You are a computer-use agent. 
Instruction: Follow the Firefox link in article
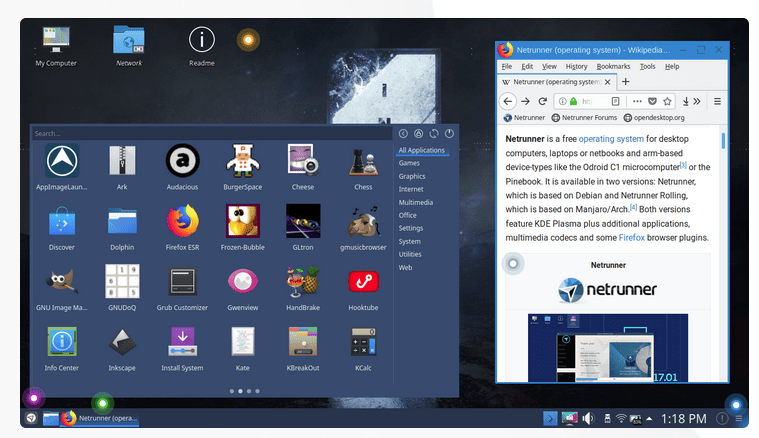[632, 238]
